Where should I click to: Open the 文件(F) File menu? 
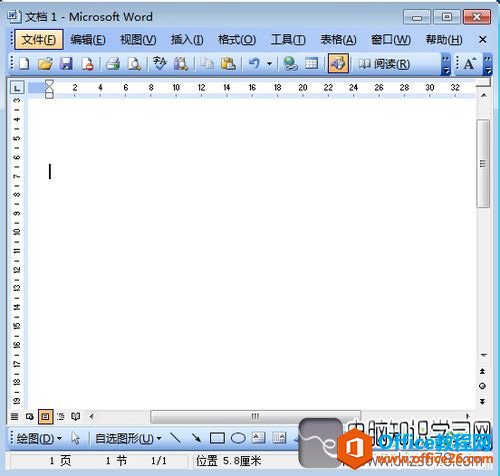(x=39, y=40)
